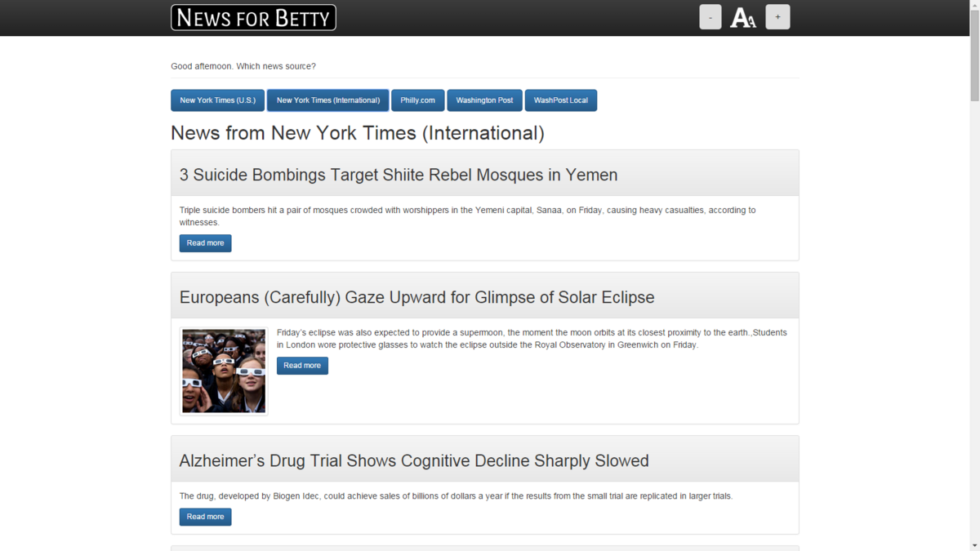Viewport: 980px width, 551px height.
Task: Click the News from New York Times heading
Action: pyautogui.click(x=358, y=132)
